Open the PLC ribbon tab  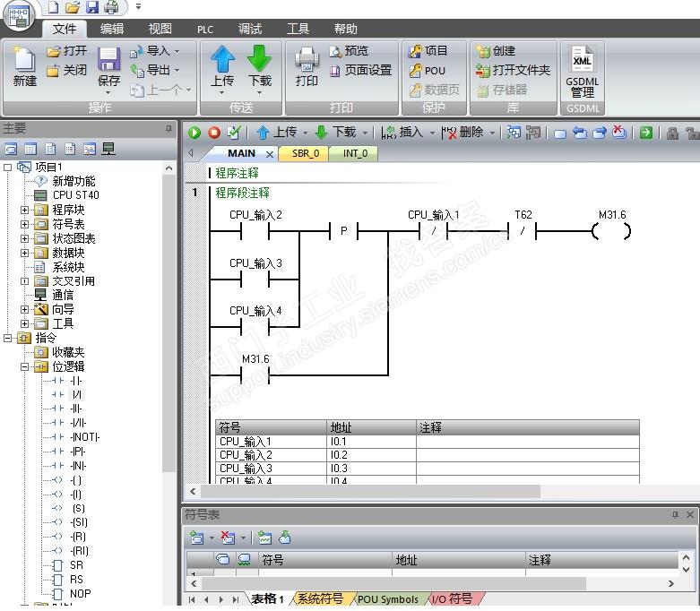(x=205, y=30)
